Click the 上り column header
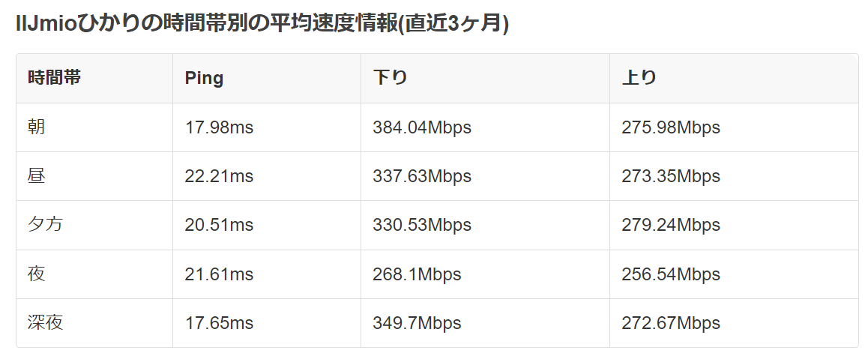 [639, 78]
